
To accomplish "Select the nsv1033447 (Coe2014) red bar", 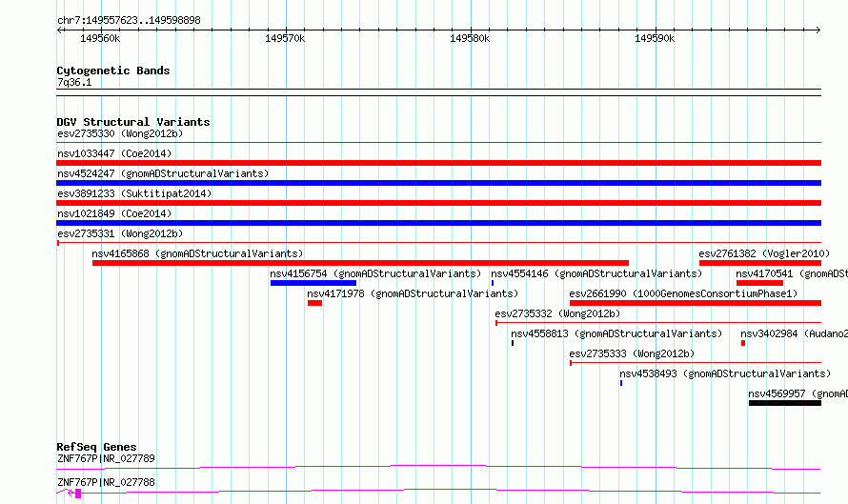I will click(x=438, y=163).
